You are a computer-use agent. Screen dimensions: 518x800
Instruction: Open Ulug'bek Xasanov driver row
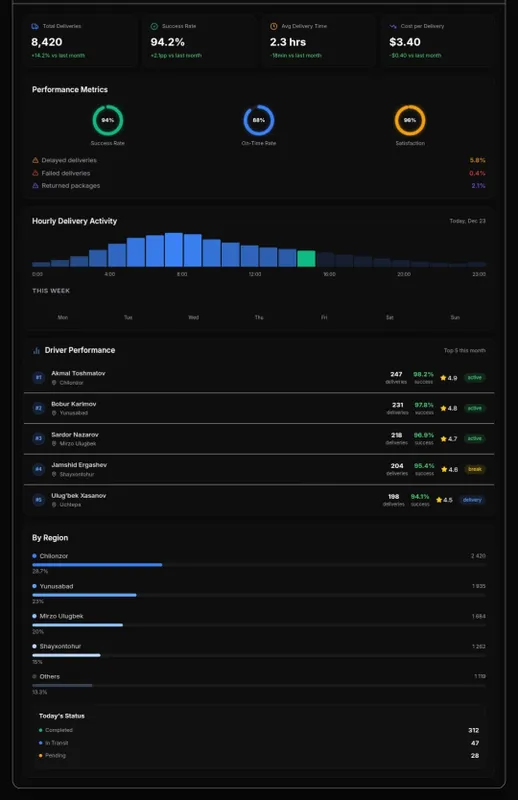[259, 500]
